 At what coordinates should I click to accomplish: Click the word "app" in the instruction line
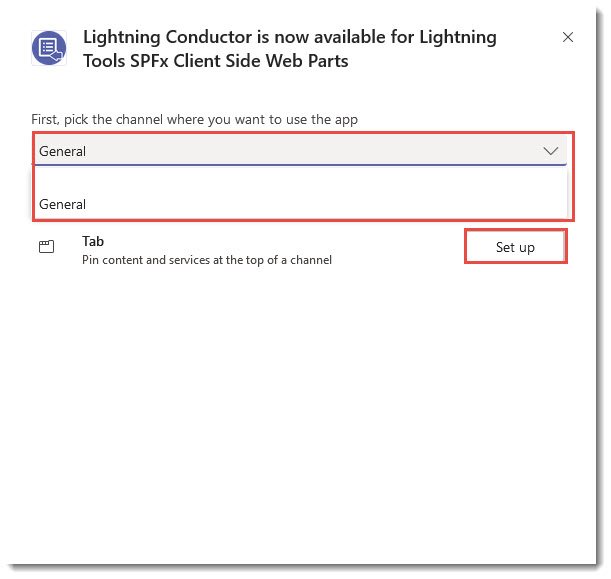tap(347, 120)
